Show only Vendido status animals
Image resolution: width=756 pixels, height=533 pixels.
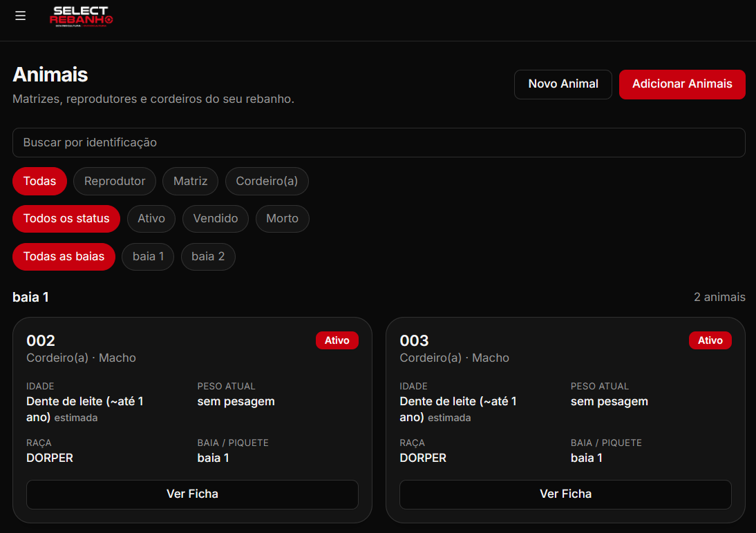click(x=216, y=219)
